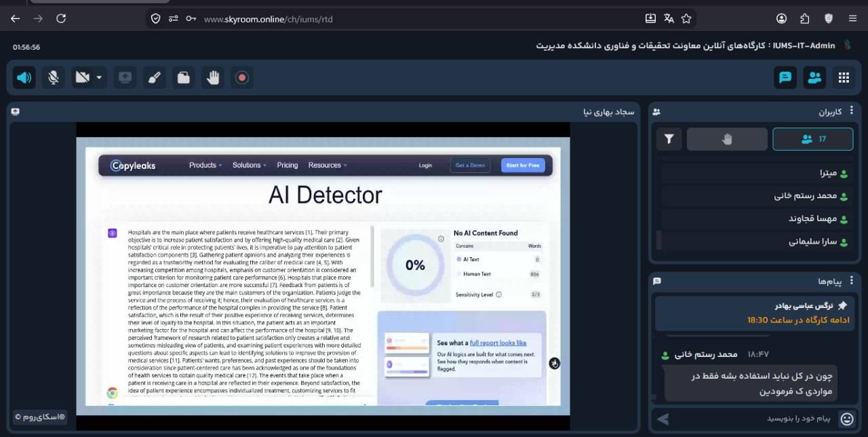Open the Solutions menu on Copyleaks

pyautogui.click(x=249, y=165)
